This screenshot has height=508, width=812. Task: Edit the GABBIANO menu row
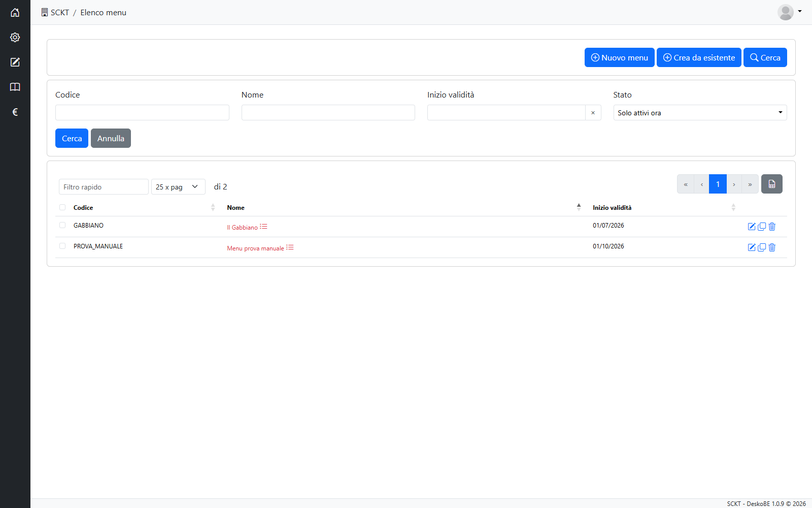point(752,227)
